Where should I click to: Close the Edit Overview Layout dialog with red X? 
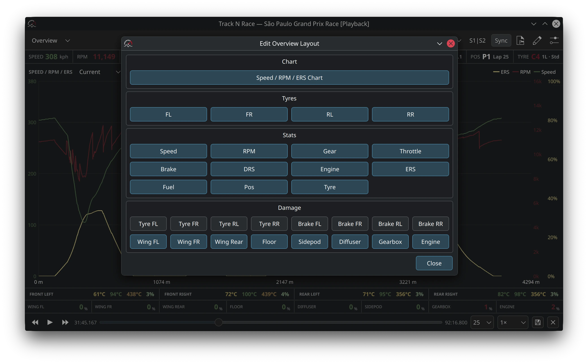(451, 43)
